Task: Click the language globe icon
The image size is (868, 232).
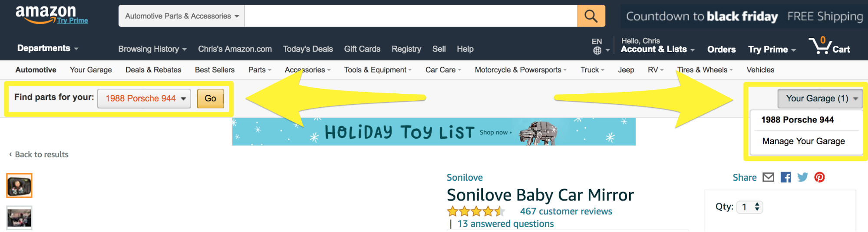Action: pyautogui.click(x=597, y=50)
